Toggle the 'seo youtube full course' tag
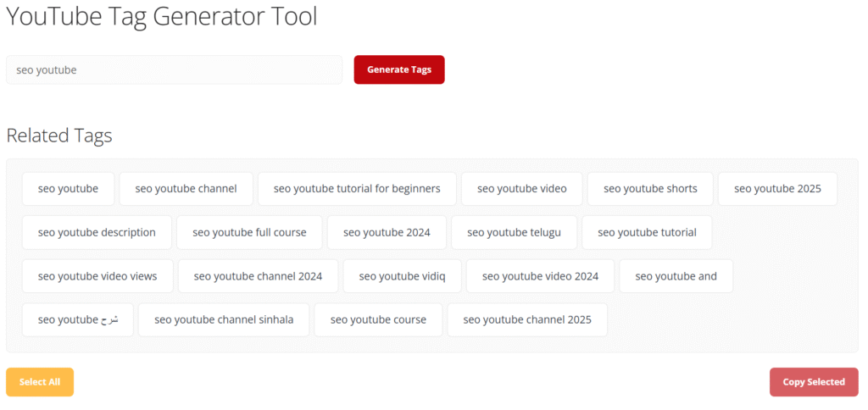This screenshot has height=410, width=868. tap(250, 232)
